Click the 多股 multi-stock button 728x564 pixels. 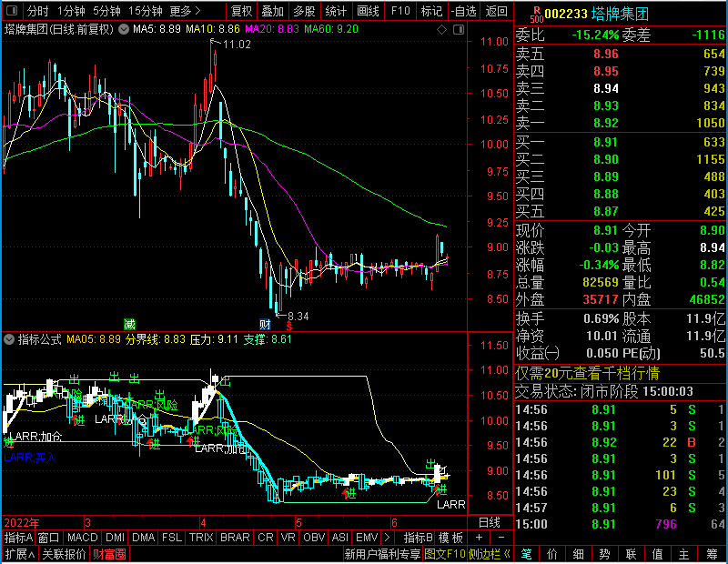coord(304,11)
